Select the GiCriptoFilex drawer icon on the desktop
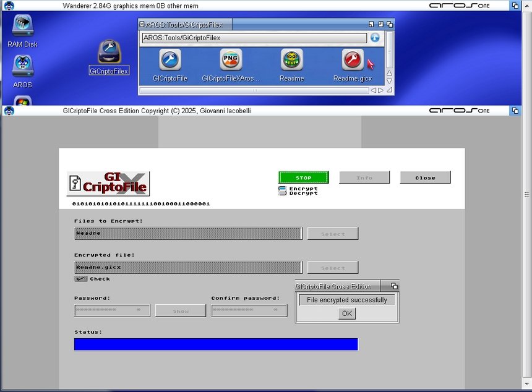 [109, 57]
